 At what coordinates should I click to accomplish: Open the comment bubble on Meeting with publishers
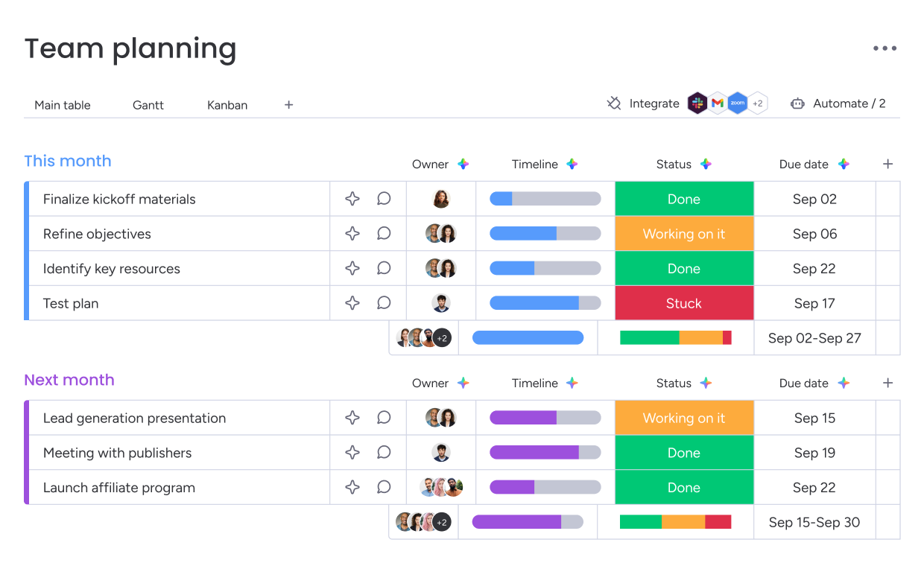point(384,453)
